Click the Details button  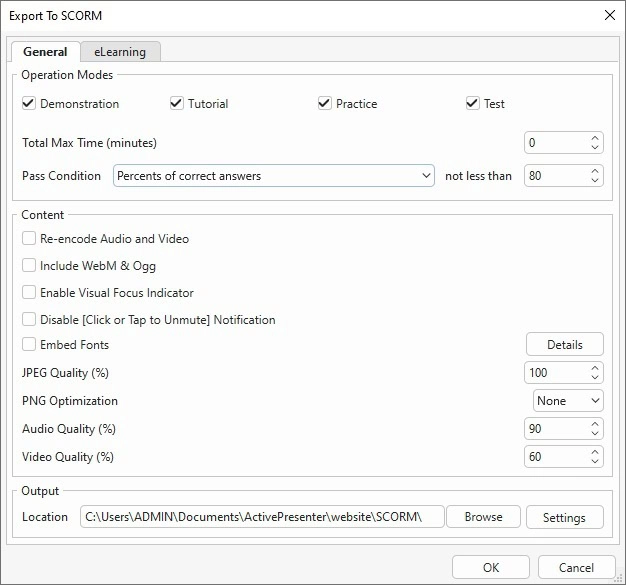pos(564,345)
